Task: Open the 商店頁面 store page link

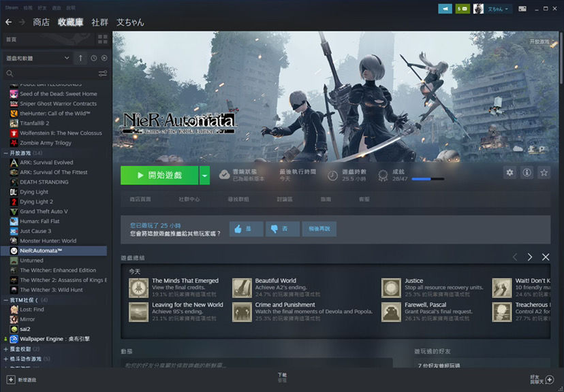Action: tap(140, 199)
